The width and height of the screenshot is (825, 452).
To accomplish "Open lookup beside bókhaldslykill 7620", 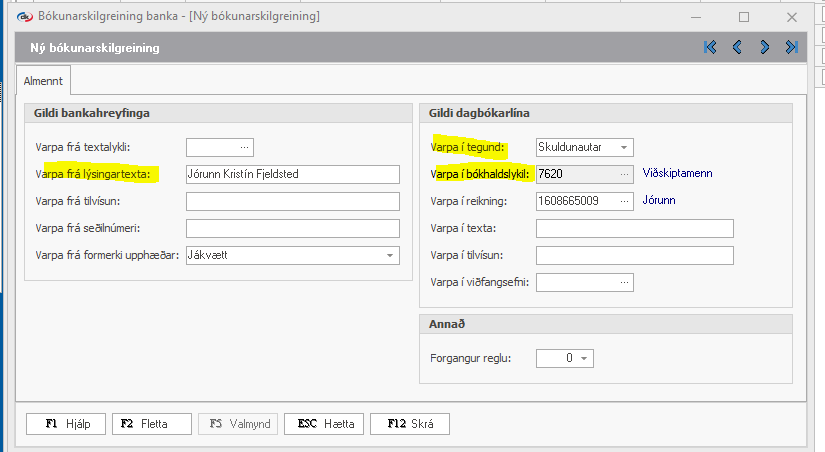I will coord(625,174).
